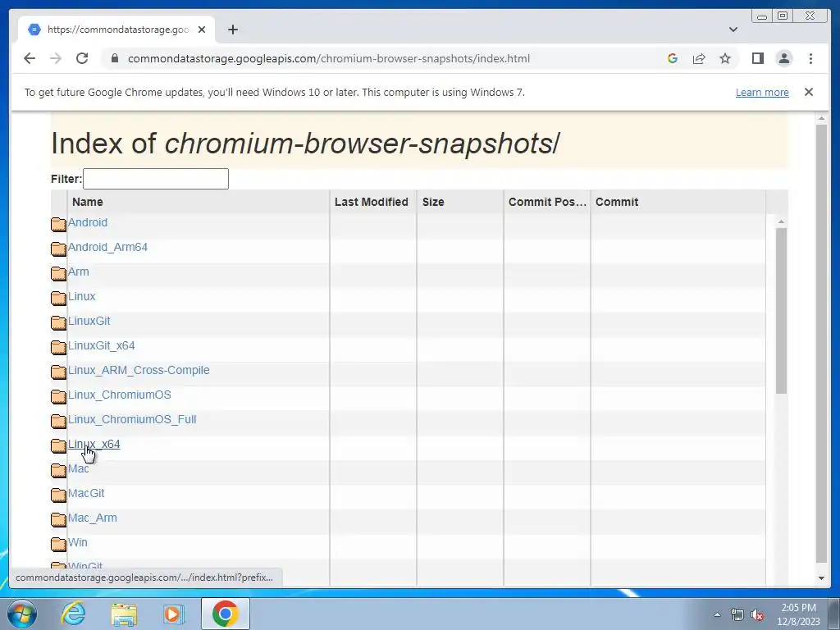
Task: Focus the address bar URL
Action: coord(328,58)
